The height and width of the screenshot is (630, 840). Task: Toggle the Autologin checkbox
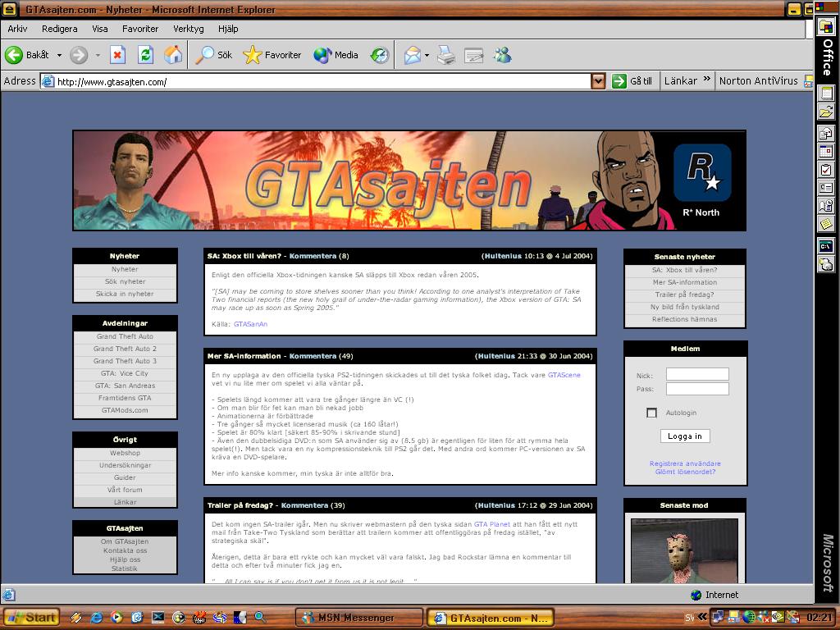coord(651,413)
